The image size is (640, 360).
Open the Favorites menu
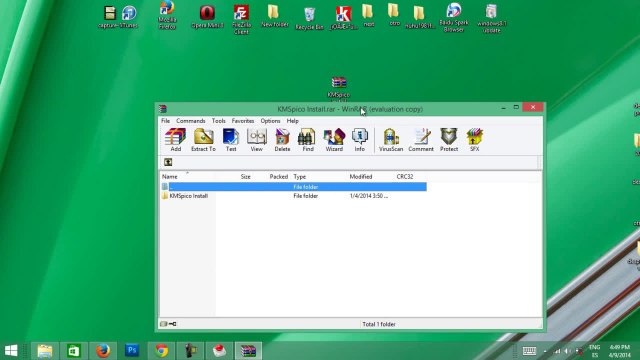pos(243,121)
